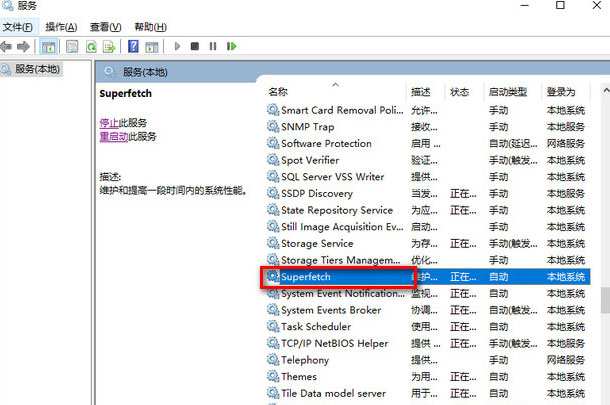Screen dimensions: 610x405
Task: Click the Tile Data model server gear icon
Action: pos(273,393)
